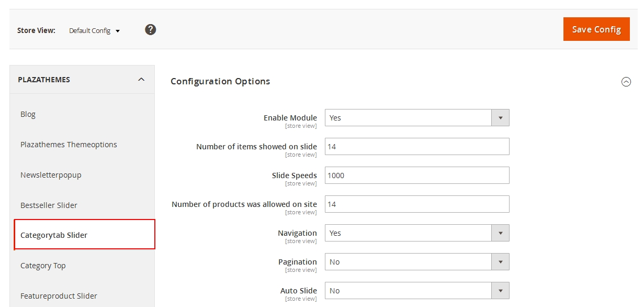Screen dimensions: 644x307
Task: Open the help tooltip icon next to Store View
Action: pyautogui.click(x=151, y=29)
